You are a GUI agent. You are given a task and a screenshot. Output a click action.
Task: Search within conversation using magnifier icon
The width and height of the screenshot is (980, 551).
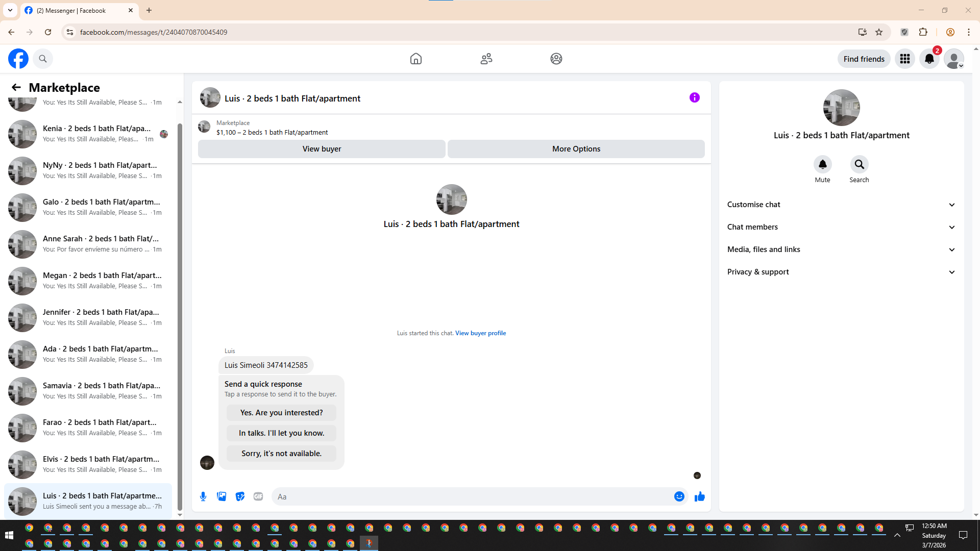859,164
